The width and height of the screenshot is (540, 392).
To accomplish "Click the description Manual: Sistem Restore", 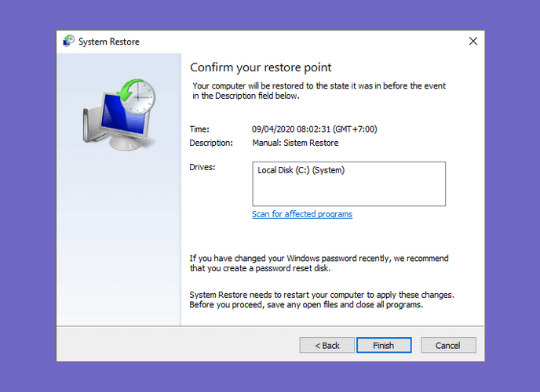I will [x=295, y=143].
